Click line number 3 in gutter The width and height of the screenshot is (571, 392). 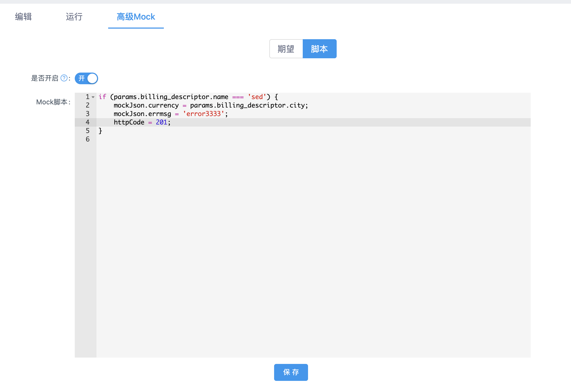tap(87, 114)
